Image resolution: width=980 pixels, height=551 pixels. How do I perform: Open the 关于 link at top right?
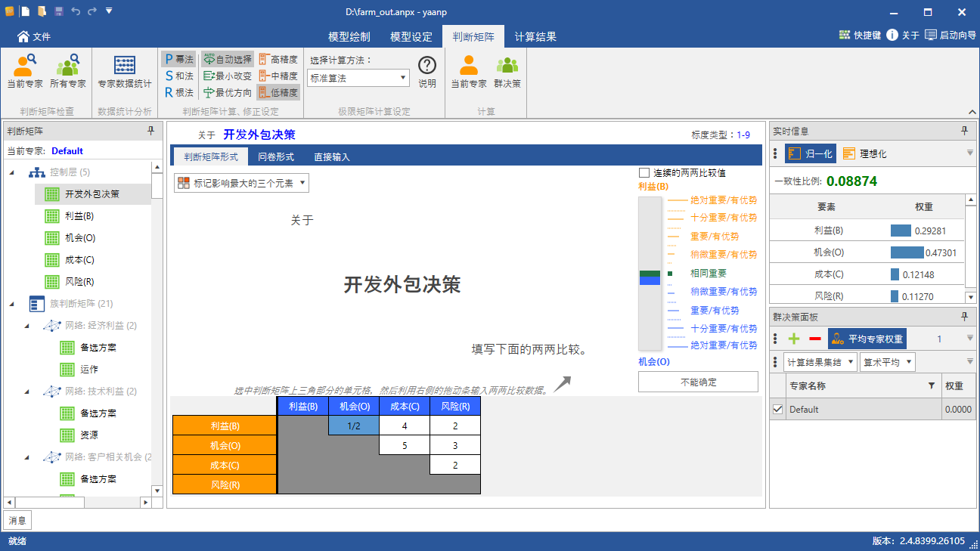[x=910, y=34]
